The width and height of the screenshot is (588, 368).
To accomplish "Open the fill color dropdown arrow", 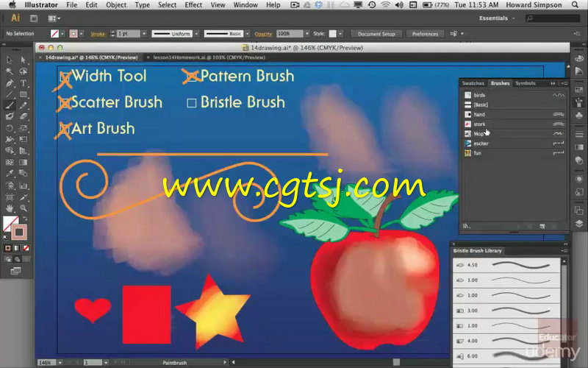I will (x=62, y=34).
